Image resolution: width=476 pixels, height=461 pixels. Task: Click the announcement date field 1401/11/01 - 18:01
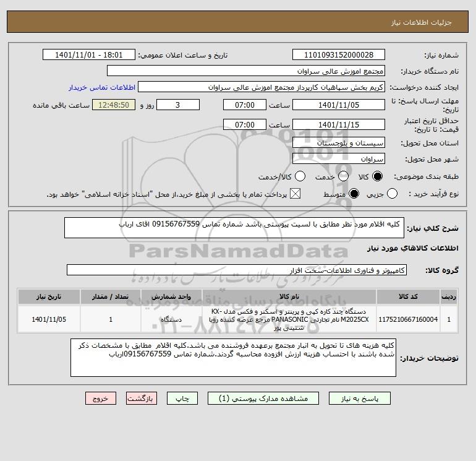click(x=89, y=54)
